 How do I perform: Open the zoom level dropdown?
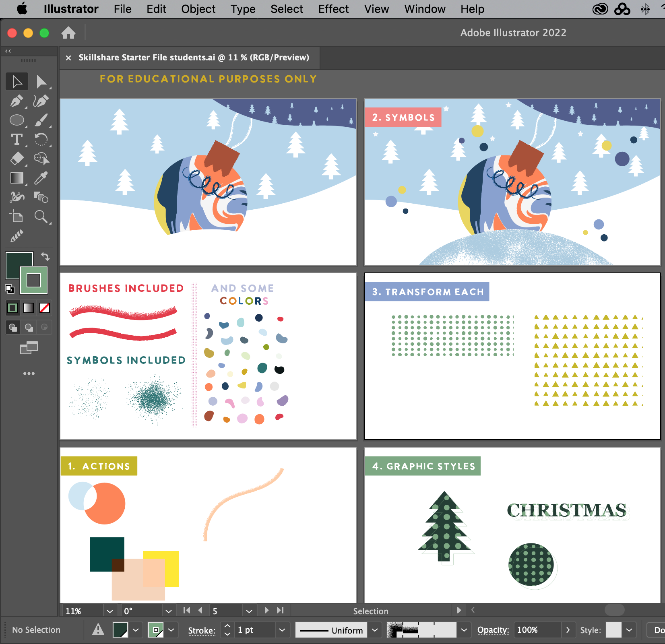click(x=110, y=611)
